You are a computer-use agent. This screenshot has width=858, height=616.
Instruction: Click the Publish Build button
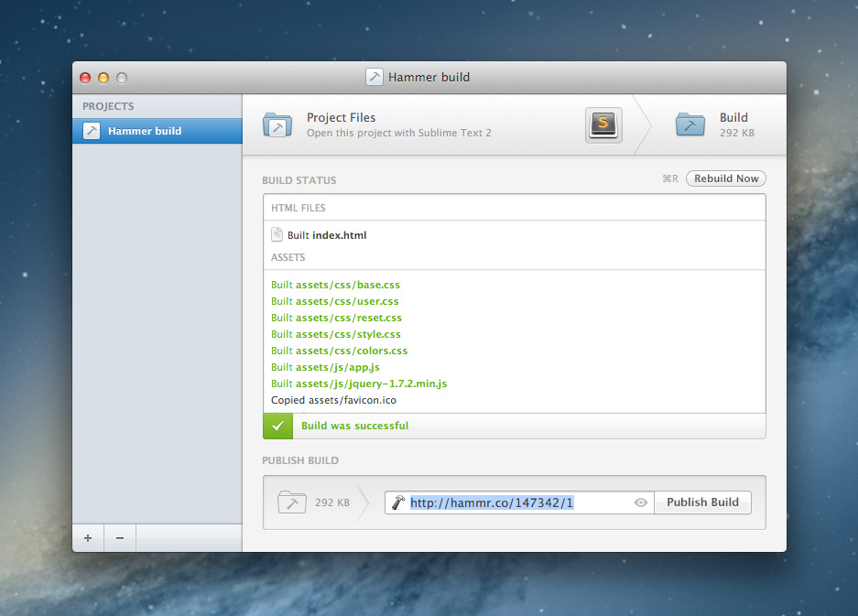(702, 503)
